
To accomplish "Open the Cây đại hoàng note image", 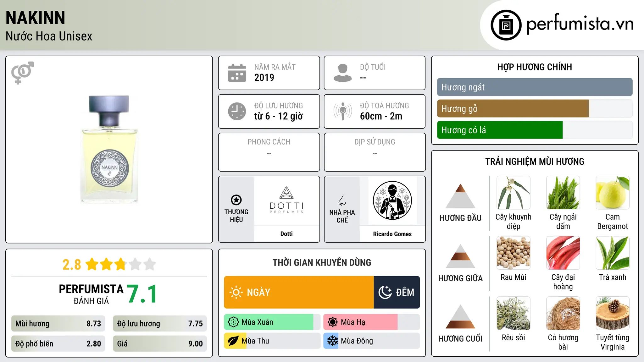I will (x=563, y=253).
